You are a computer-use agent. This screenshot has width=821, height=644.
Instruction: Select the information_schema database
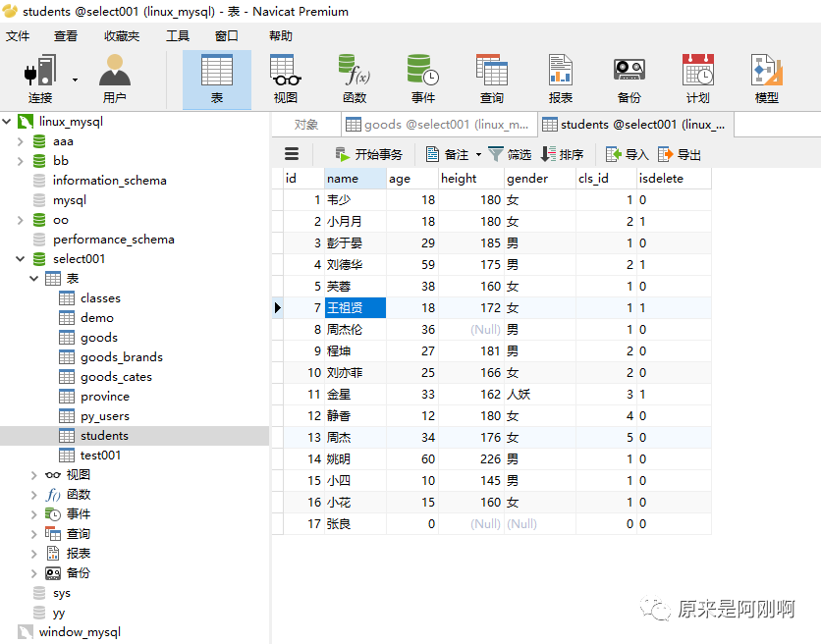[x=109, y=181]
